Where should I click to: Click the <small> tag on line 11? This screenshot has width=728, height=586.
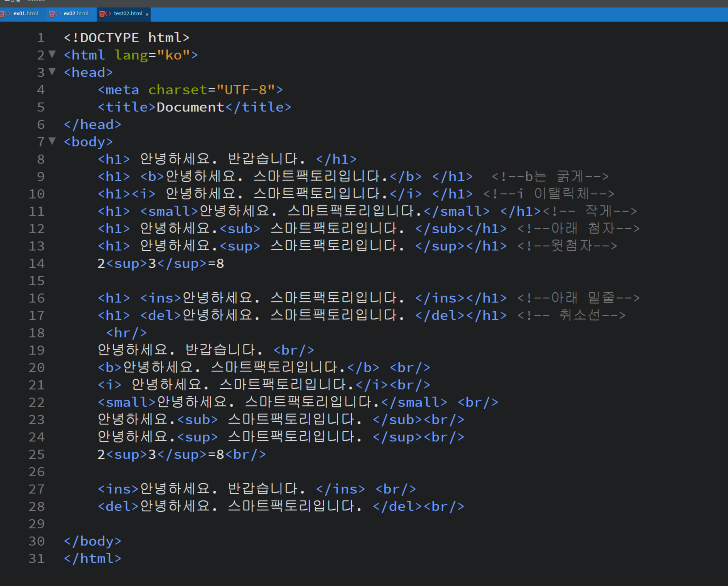click(169, 211)
